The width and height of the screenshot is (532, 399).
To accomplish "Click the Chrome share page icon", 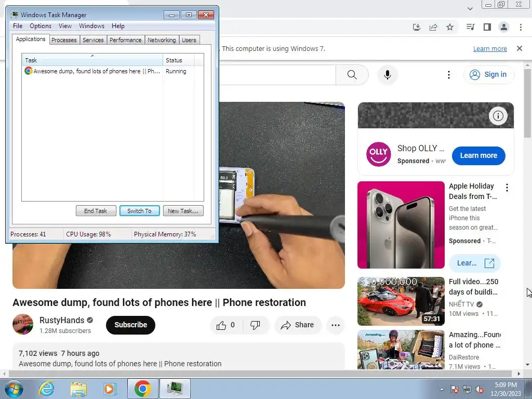I will coord(433,27).
